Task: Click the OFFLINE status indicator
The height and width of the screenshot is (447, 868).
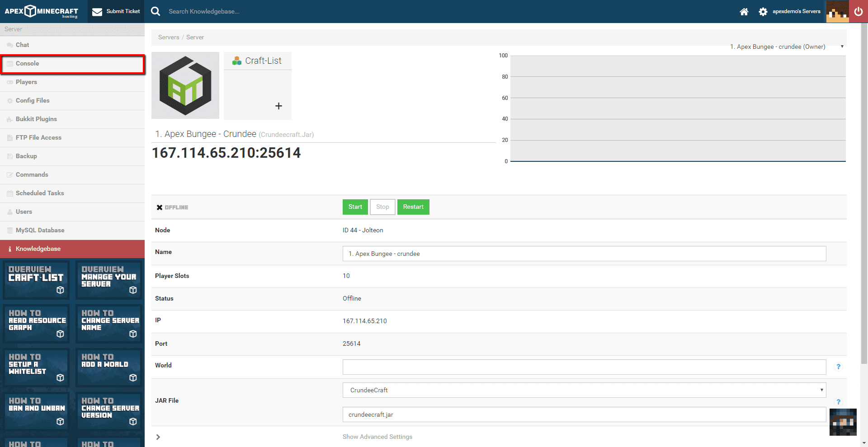Action: (172, 207)
